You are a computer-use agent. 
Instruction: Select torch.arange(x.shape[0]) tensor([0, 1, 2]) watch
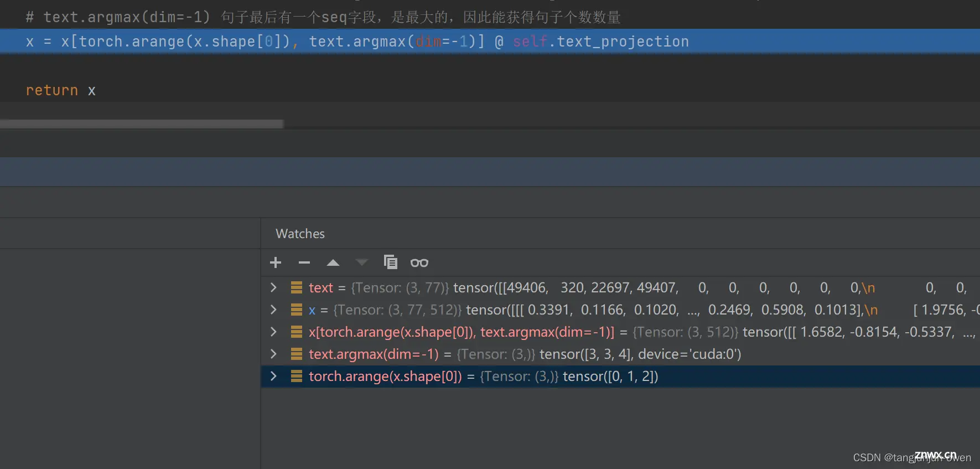coord(620,376)
